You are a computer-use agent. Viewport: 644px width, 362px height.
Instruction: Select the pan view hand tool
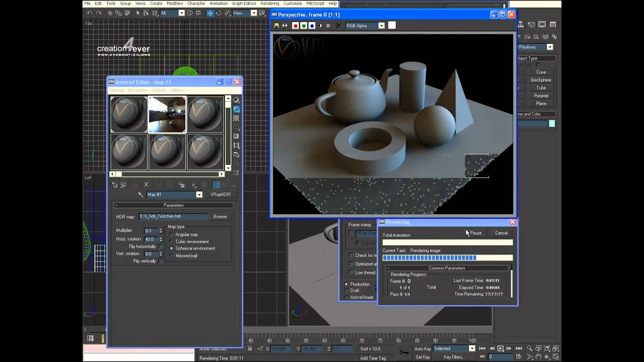point(538,357)
